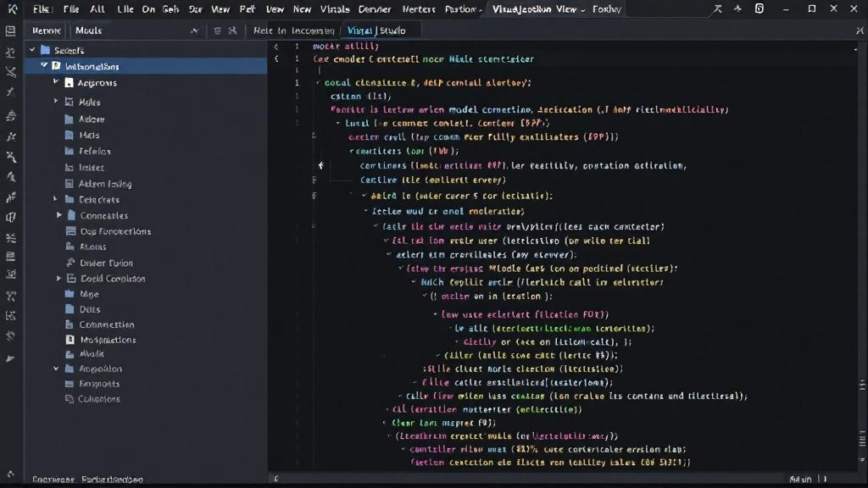Click the upward arrow icon in title bar

point(738,8)
